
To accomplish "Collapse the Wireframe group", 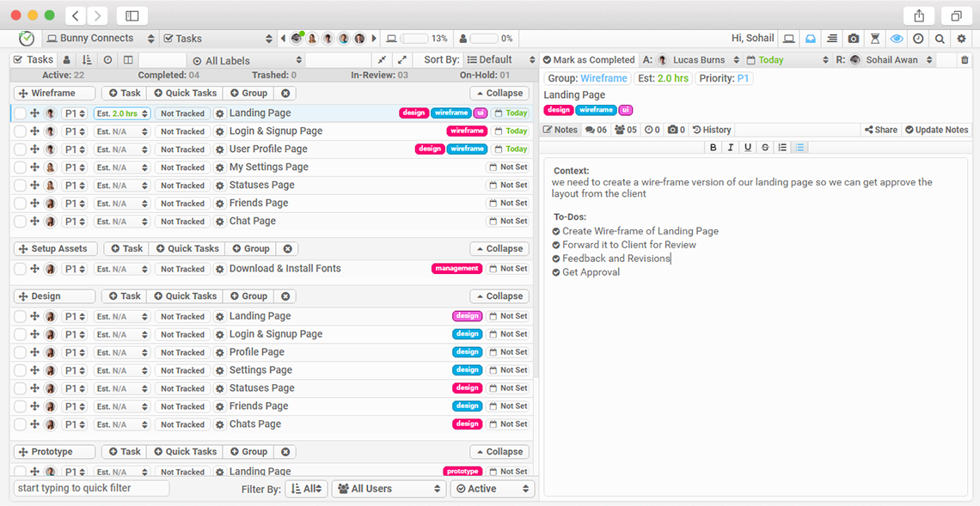I will coord(499,93).
